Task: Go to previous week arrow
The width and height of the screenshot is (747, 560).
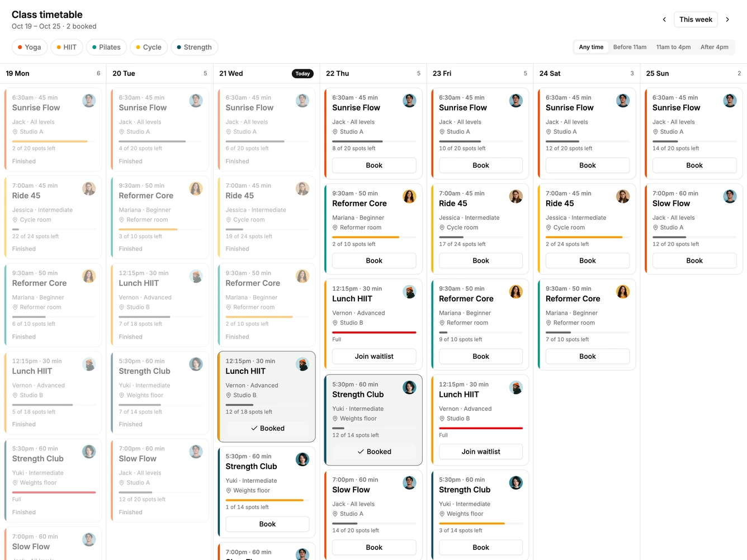Action: coord(664,20)
